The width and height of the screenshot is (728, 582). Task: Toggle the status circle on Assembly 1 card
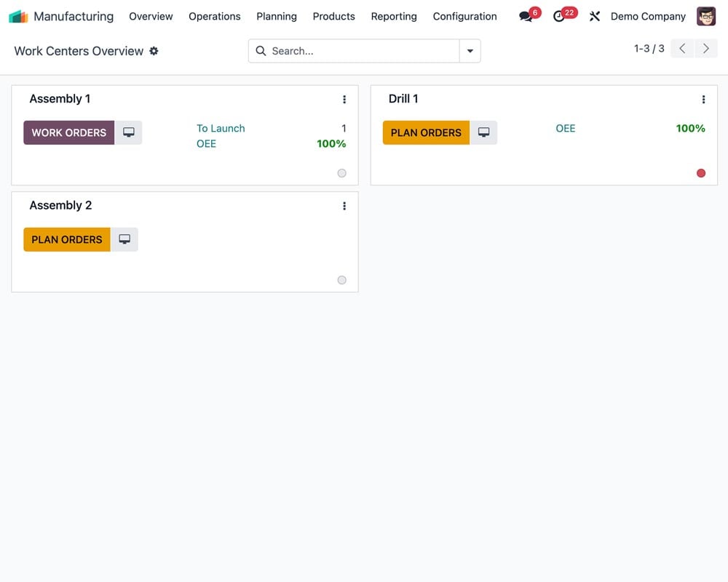[x=341, y=173]
